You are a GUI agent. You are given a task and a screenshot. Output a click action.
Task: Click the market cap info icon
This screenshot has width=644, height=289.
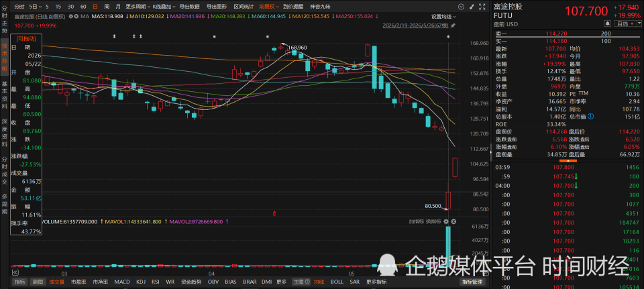[590, 117]
